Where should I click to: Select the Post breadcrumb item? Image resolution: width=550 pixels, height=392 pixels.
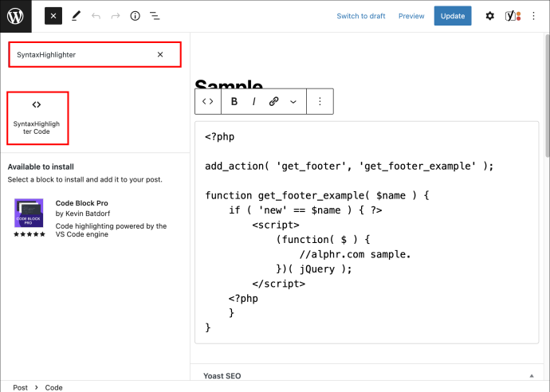[x=21, y=387]
